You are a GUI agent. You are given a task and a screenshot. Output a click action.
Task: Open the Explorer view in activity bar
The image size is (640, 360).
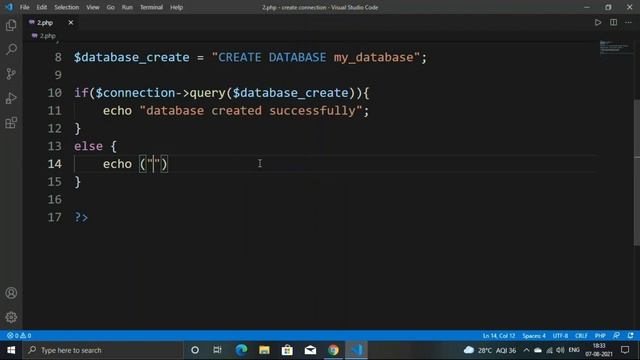point(11,26)
